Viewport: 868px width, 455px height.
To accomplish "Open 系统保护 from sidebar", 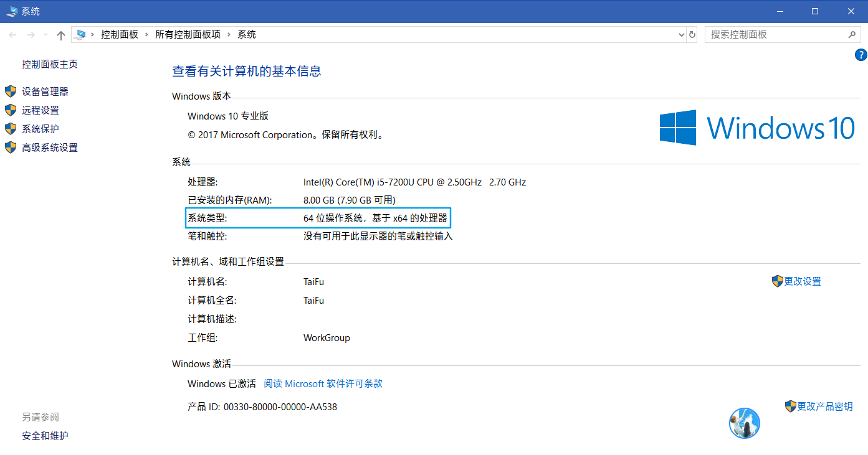I will (x=41, y=129).
